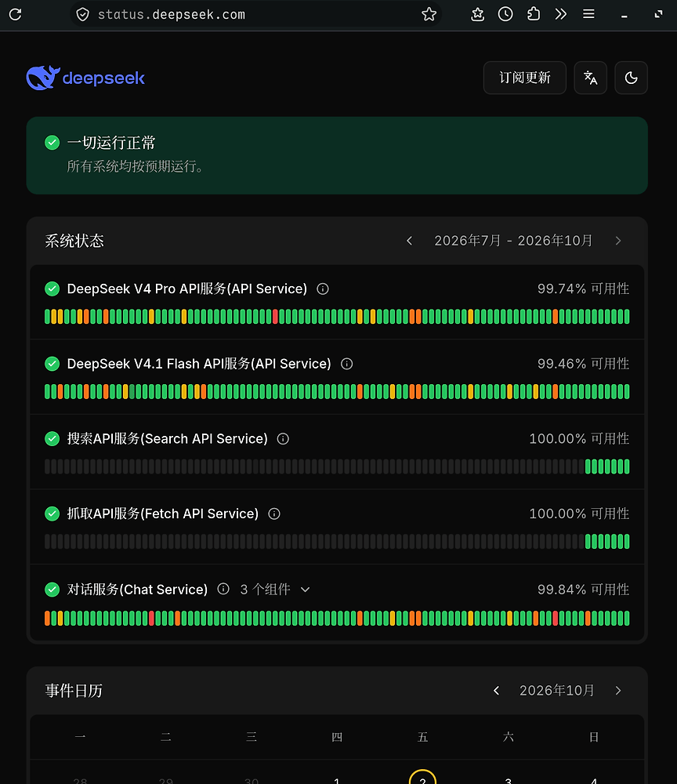Bookmark this page with the star icon
677x784 pixels.
(x=429, y=14)
